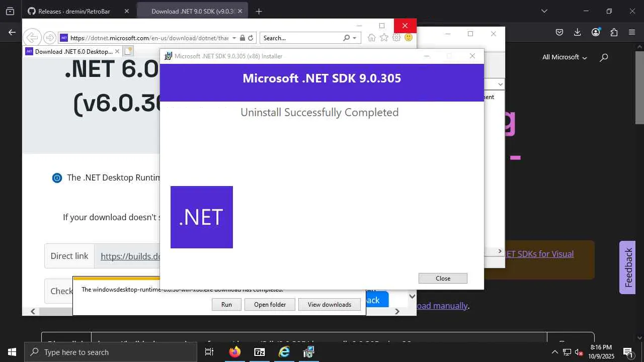Open Task View from the taskbar
644x362 pixels.
click(209, 352)
